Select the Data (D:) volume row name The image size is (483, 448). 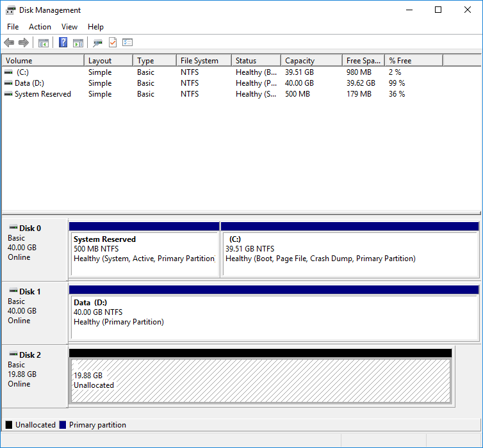[x=29, y=83]
